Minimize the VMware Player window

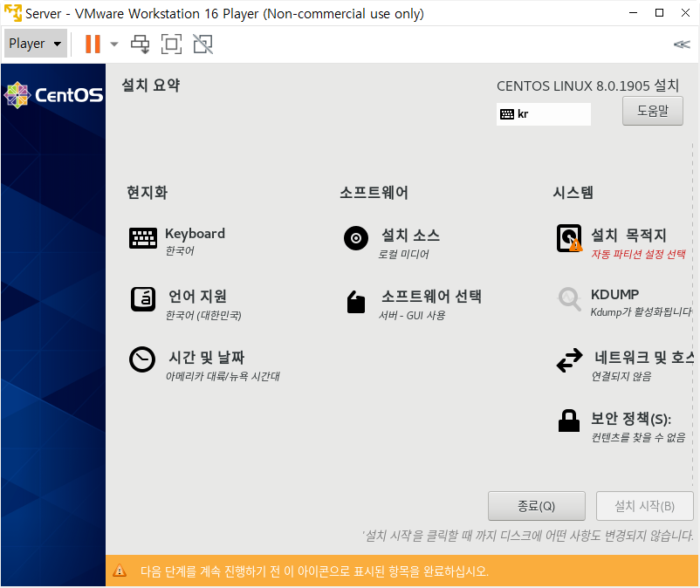pos(633,13)
